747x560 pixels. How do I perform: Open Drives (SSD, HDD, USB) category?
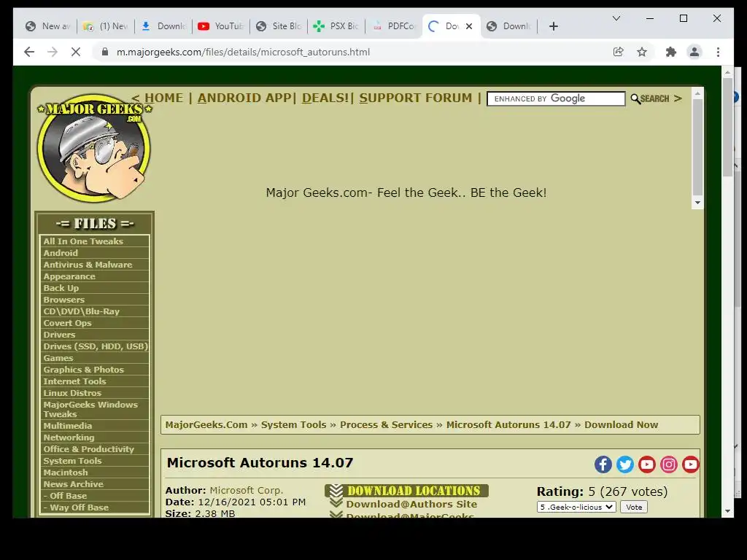tap(95, 346)
